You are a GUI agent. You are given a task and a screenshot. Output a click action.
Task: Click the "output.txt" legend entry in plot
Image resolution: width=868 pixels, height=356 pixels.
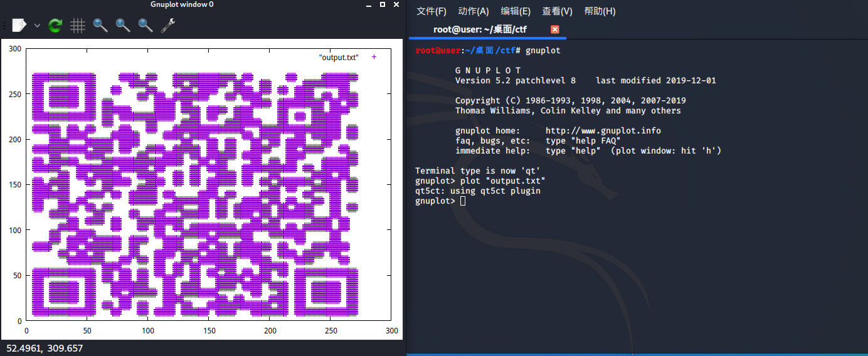(347, 57)
